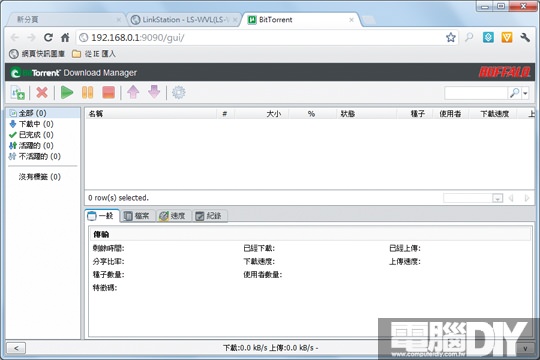Select 下載中 (0) category
Viewport: 540px width, 360px height.
[36, 124]
